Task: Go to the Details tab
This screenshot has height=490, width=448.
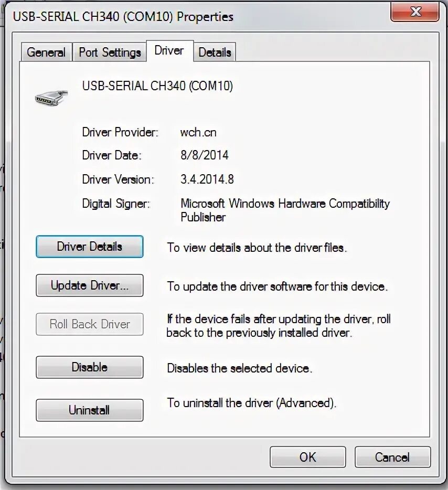Action: point(215,52)
